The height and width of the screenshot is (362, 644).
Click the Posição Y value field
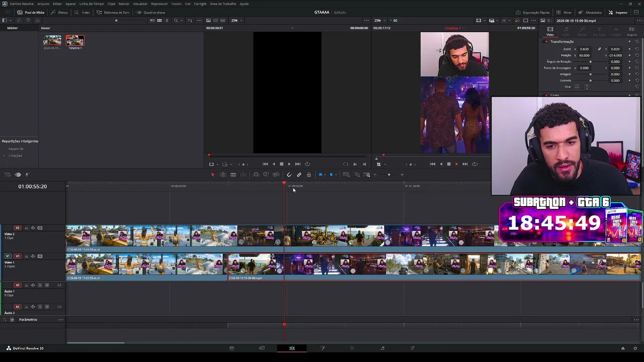(615, 55)
